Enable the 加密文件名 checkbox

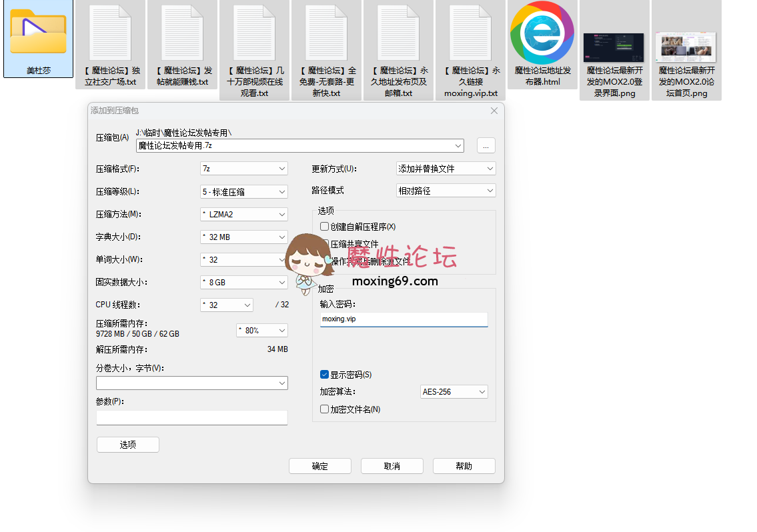[324, 409]
